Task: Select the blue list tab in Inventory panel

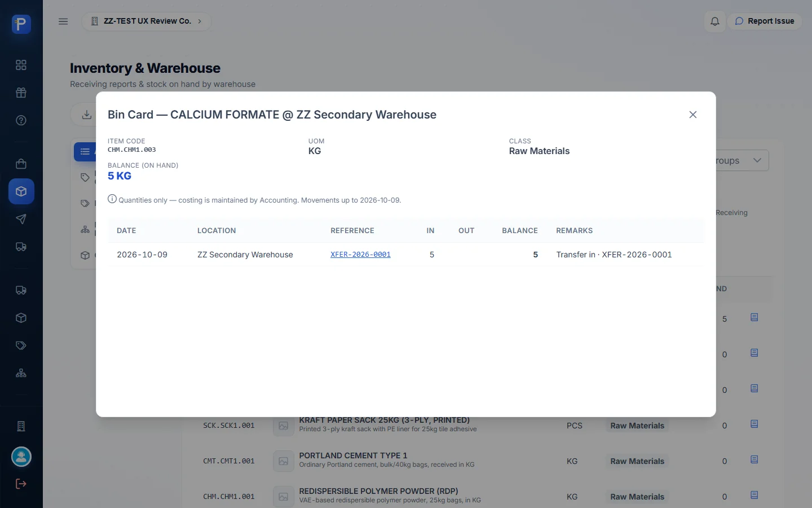Action: [x=85, y=151]
